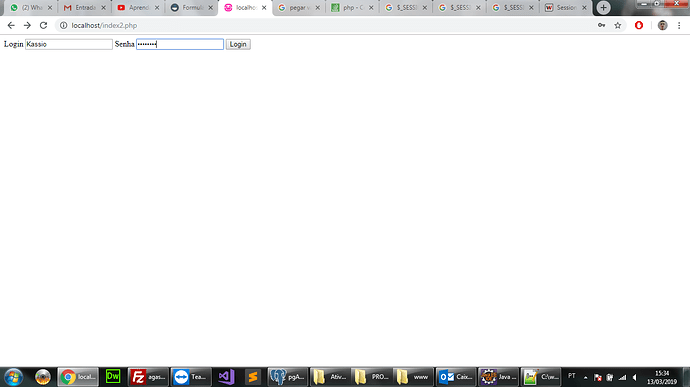Open Dreamweaver from the taskbar
The width and height of the screenshot is (690, 387).
113,377
